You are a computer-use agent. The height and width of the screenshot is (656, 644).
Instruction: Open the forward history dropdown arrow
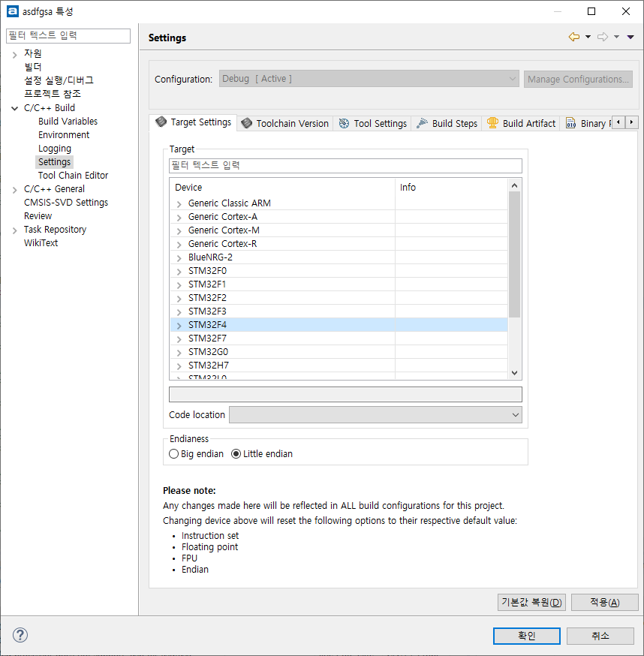coord(616,38)
